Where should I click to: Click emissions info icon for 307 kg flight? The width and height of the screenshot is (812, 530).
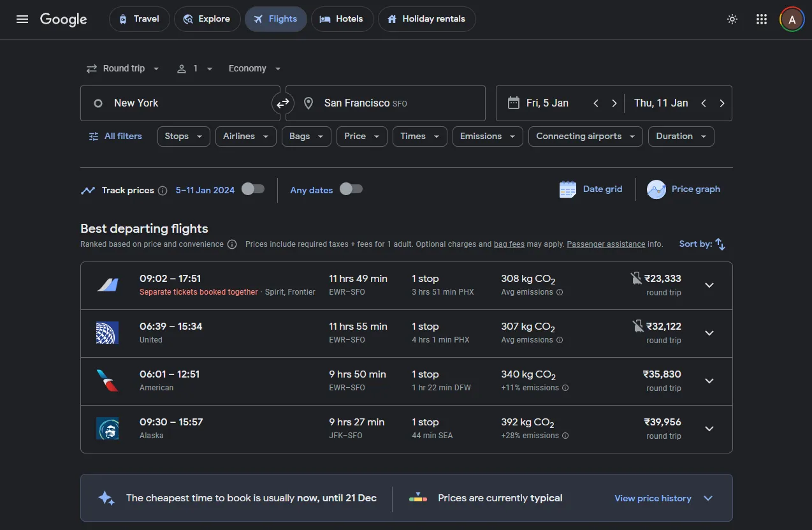[x=560, y=340]
